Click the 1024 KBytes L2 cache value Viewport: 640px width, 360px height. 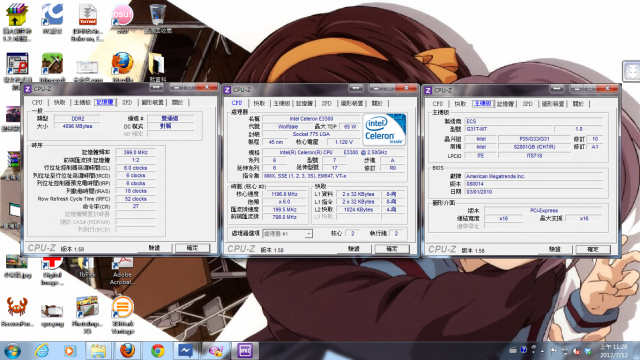358,209
